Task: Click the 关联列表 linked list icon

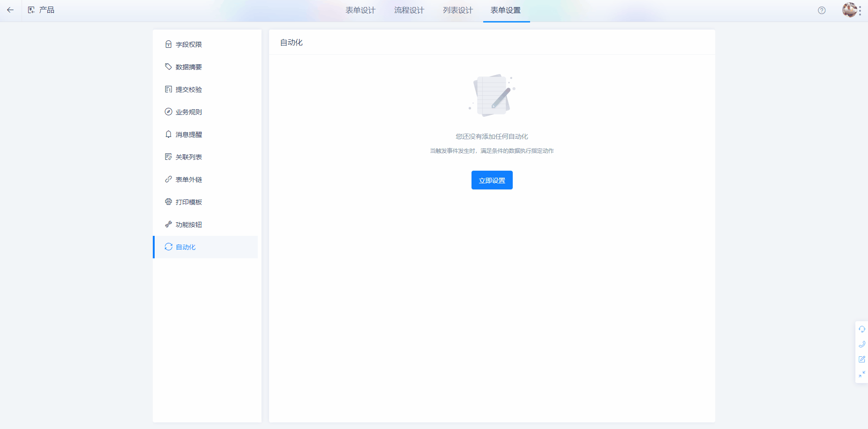Action: pos(168,157)
